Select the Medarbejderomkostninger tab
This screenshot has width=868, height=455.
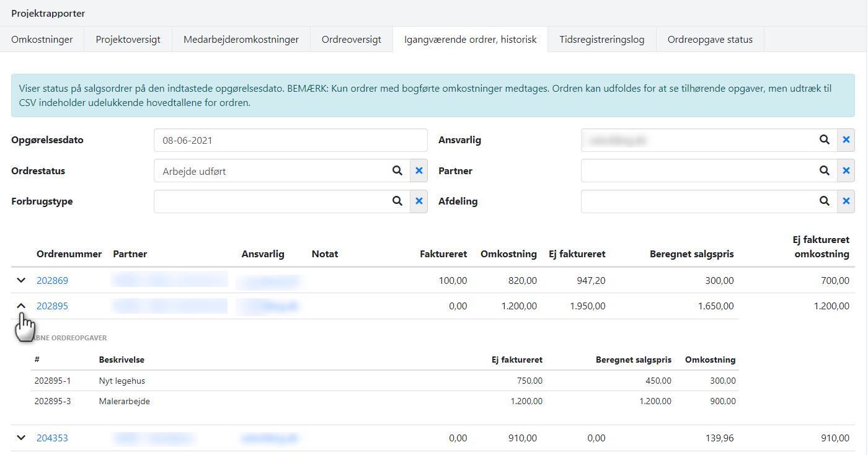point(241,40)
